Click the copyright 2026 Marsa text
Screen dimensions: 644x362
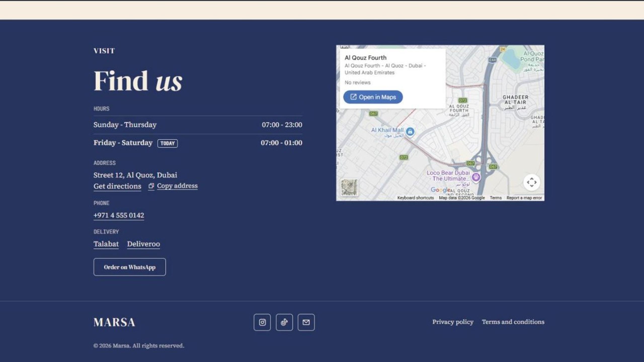pyautogui.click(x=139, y=346)
